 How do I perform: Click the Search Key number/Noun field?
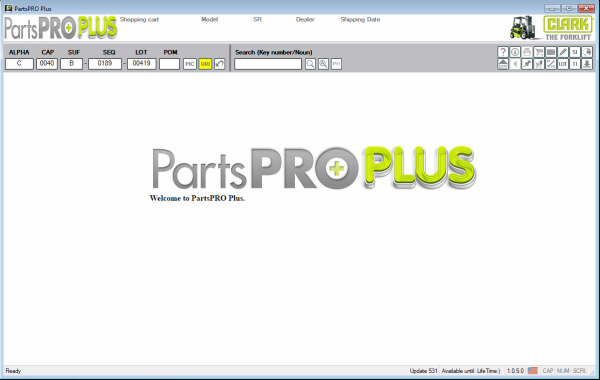268,64
